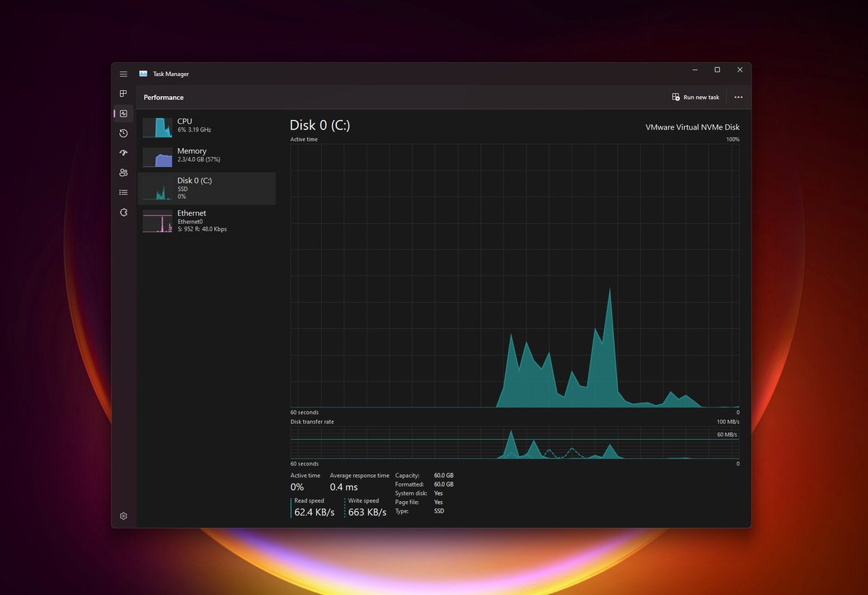
Task: Switch to the Processes page icon
Action: 124,94
